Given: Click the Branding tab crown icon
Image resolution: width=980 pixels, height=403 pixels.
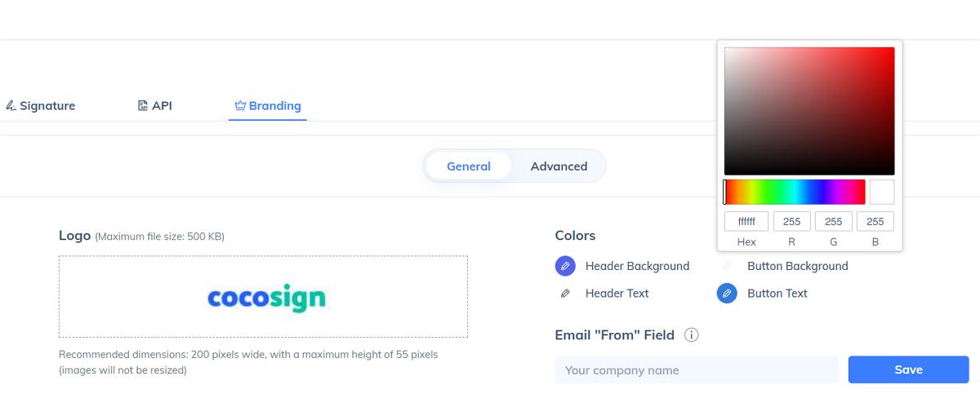Looking at the screenshot, I should click(x=240, y=106).
